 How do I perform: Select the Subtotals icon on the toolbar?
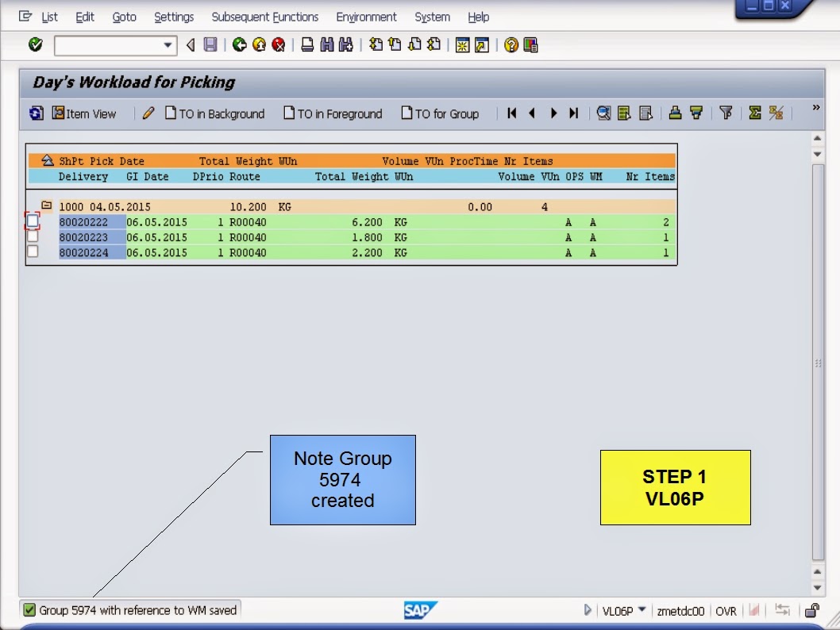[776, 113]
